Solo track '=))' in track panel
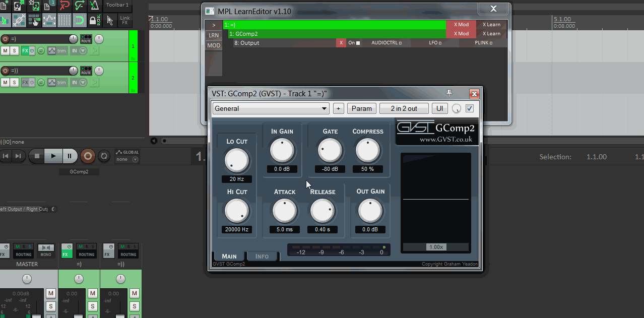 tap(15, 83)
